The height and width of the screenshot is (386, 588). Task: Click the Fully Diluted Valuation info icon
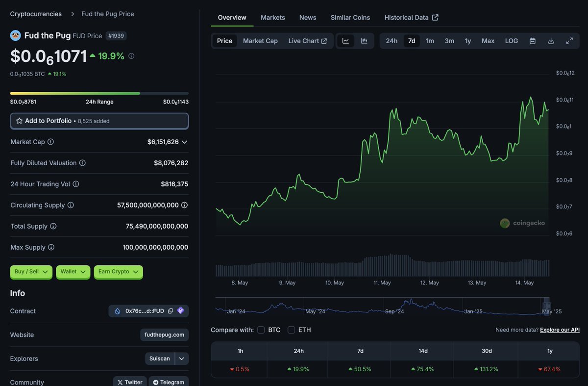pyautogui.click(x=82, y=163)
